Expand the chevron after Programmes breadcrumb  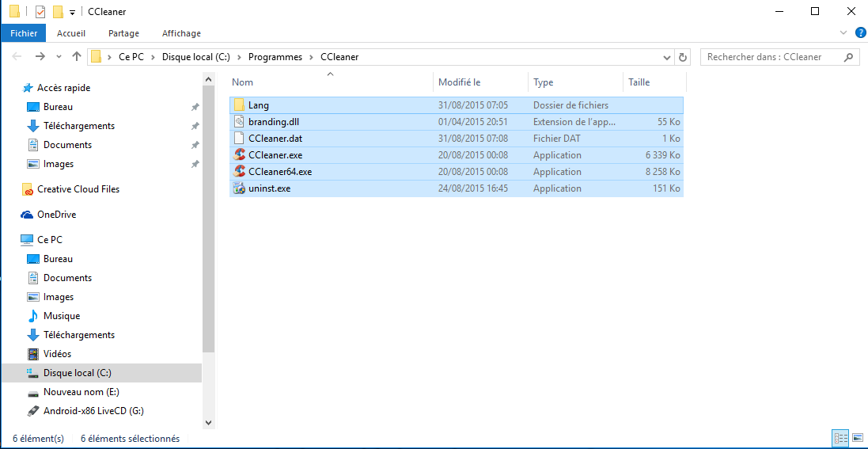[312, 57]
